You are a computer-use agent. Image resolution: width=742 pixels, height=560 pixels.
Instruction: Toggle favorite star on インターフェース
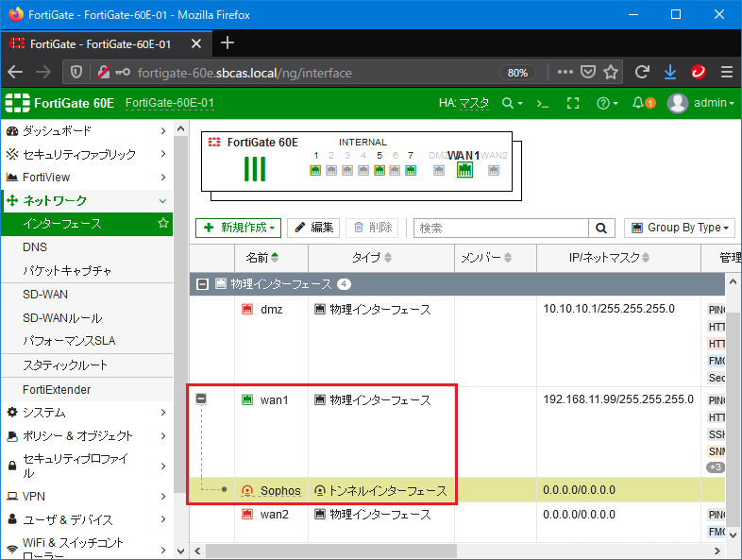163,223
